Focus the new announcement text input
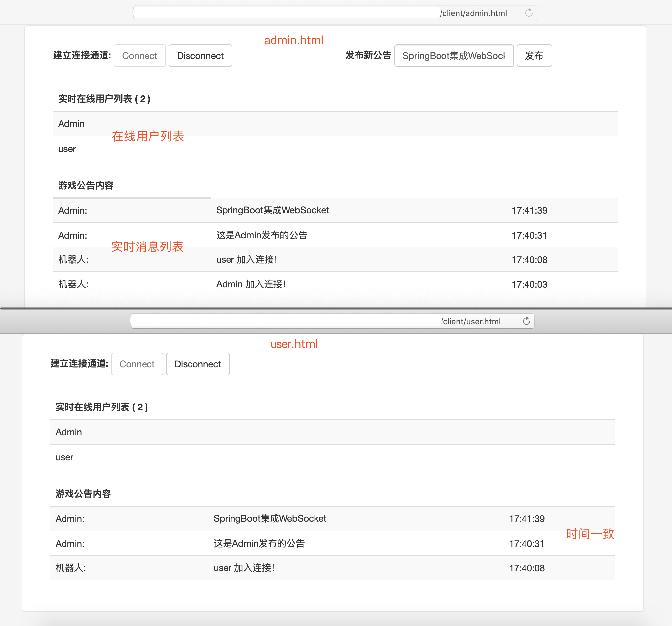The image size is (672, 626). pyautogui.click(x=453, y=56)
